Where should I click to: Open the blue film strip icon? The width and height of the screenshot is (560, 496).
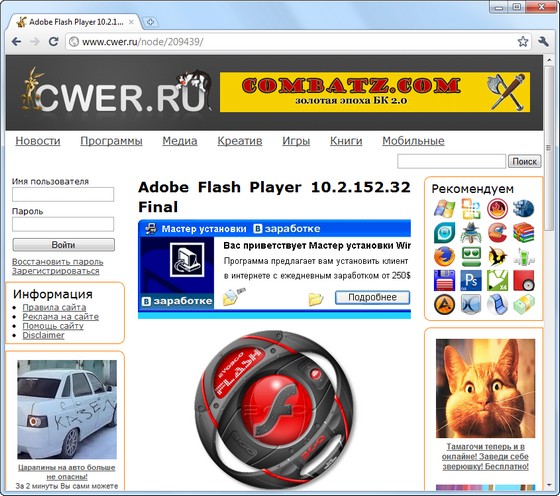497,305
